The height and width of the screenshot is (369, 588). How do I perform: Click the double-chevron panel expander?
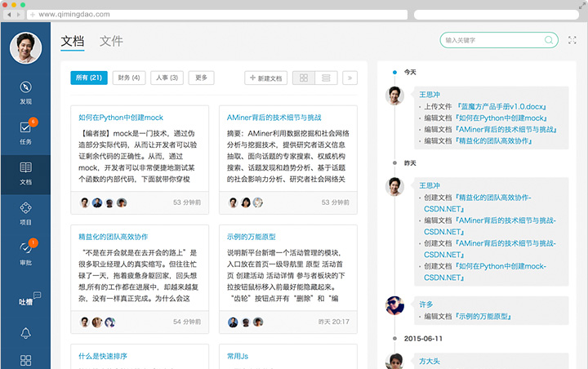click(x=350, y=78)
